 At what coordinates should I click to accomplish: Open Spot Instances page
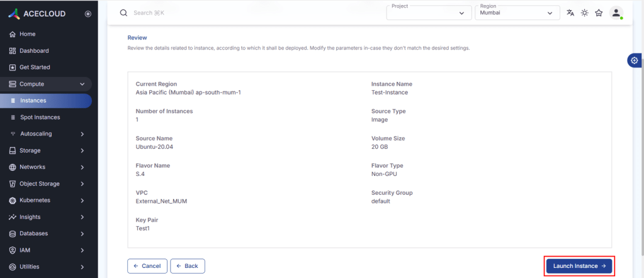tap(40, 117)
